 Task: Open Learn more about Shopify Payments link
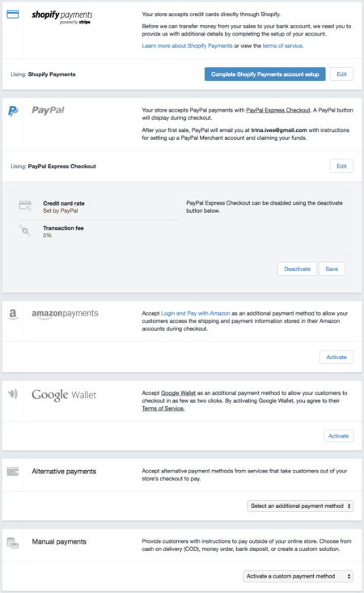tap(187, 46)
